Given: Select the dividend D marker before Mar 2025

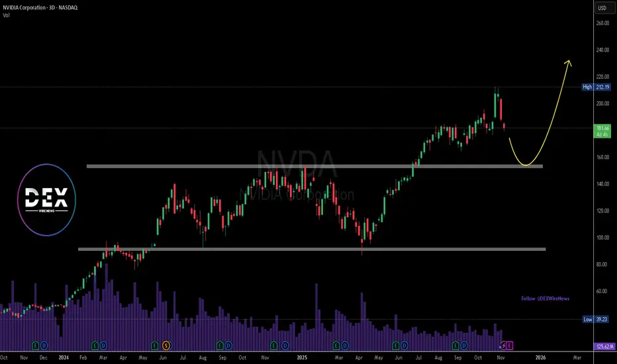Looking at the screenshot, I should click(x=345, y=346).
